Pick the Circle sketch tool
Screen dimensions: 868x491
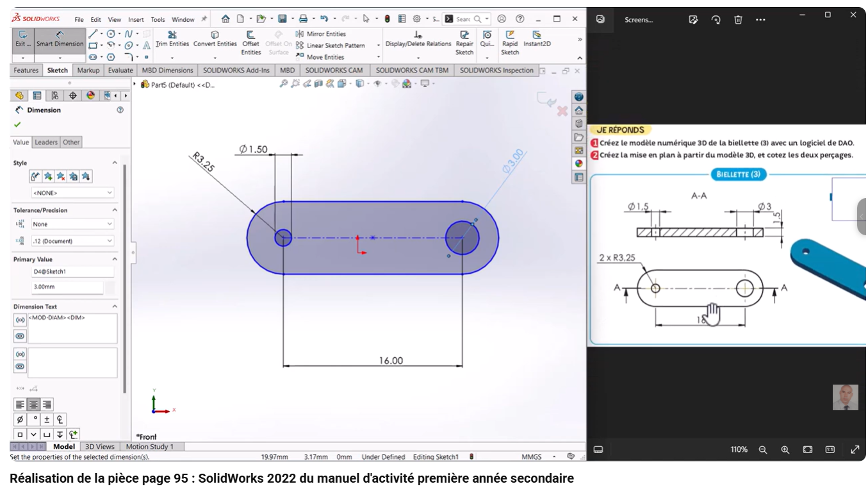pos(111,33)
